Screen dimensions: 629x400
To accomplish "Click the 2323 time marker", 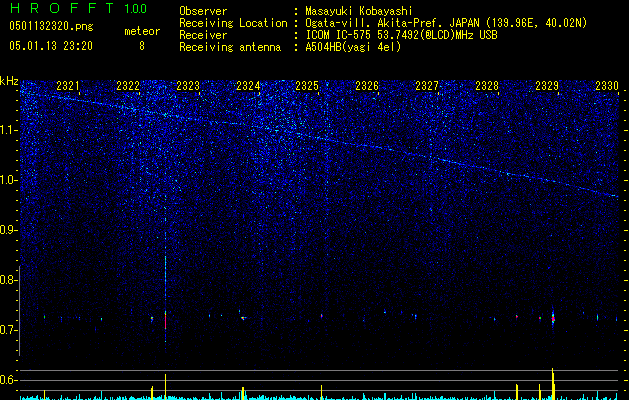I will (x=188, y=86).
